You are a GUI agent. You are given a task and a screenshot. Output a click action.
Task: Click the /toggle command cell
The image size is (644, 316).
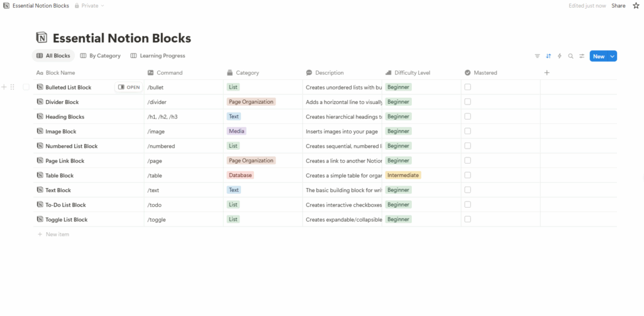pos(184,220)
